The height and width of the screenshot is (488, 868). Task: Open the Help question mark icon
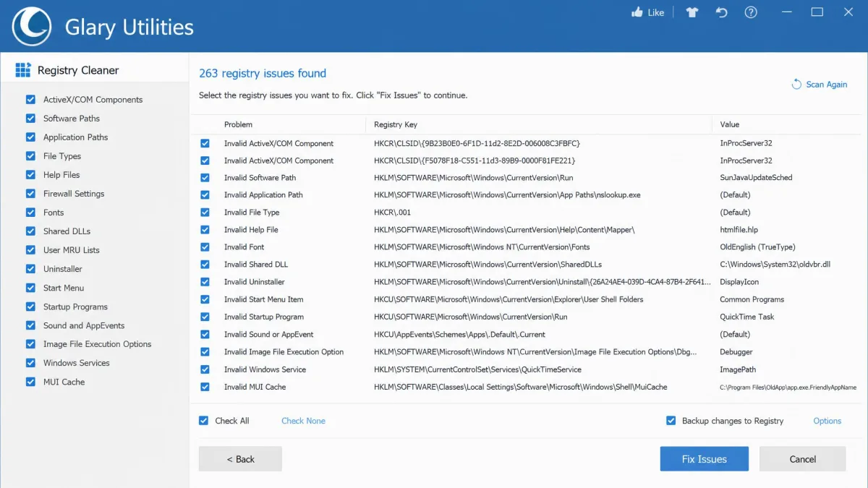[751, 12]
